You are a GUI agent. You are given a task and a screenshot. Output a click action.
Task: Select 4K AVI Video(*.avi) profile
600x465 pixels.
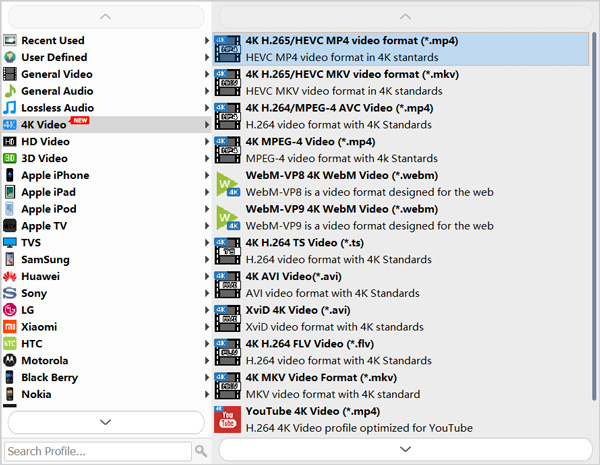pyautogui.click(x=401, y=284)
